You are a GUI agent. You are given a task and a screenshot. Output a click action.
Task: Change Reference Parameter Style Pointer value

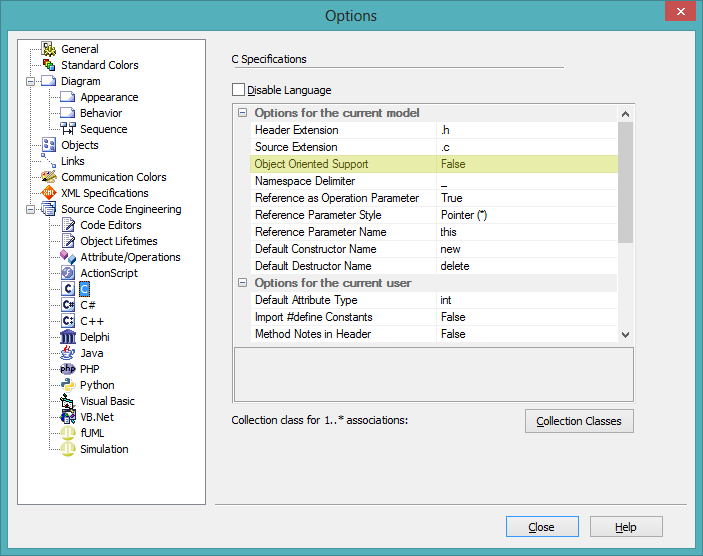pos(527,215)
